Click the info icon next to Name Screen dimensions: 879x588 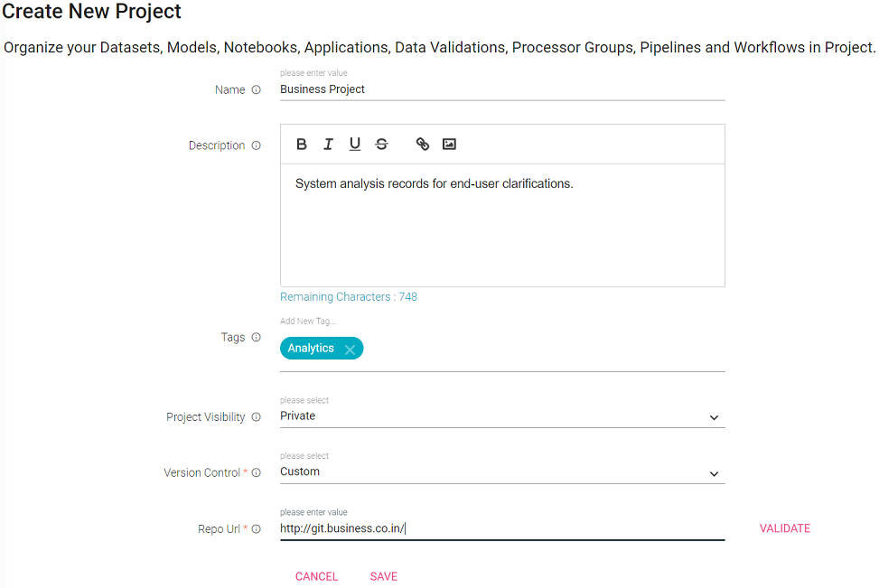257,89
